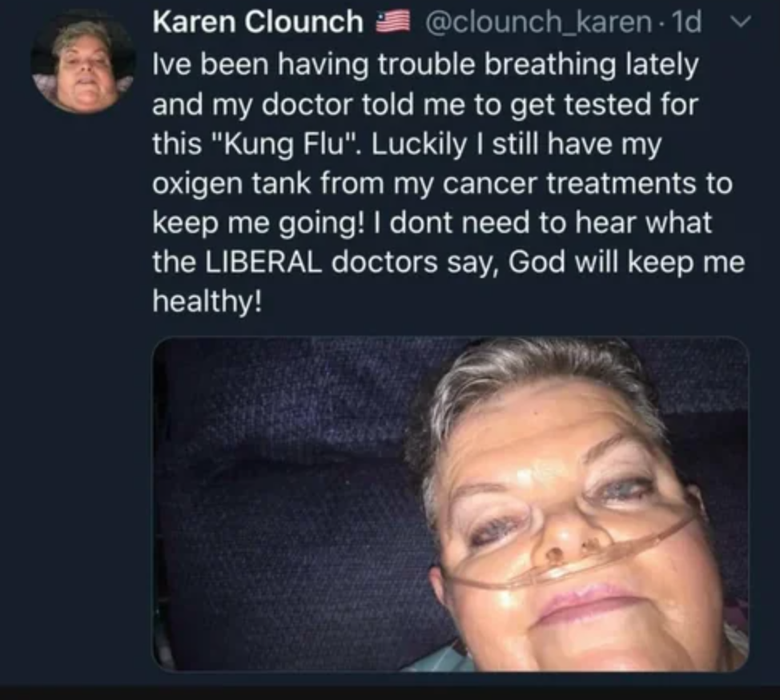Open the attached photo in full view

450,504
